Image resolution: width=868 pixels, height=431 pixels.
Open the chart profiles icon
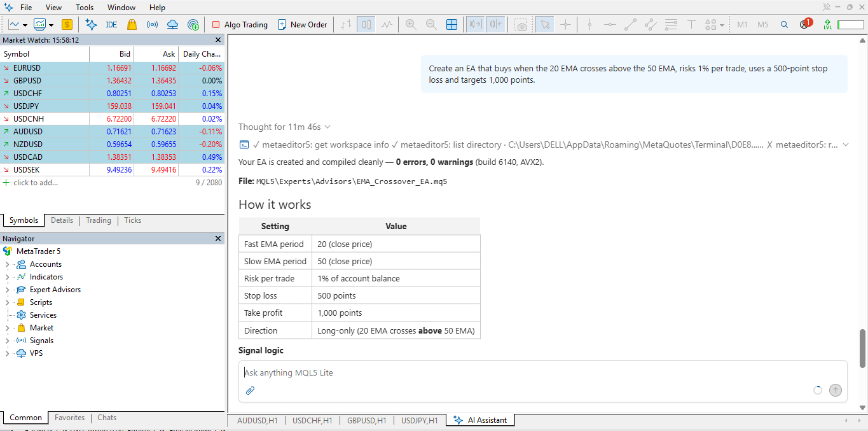[x=40, y=25]
